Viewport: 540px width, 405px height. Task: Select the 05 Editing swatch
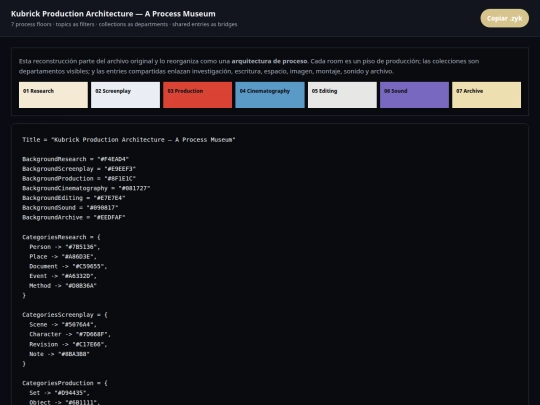342,95
